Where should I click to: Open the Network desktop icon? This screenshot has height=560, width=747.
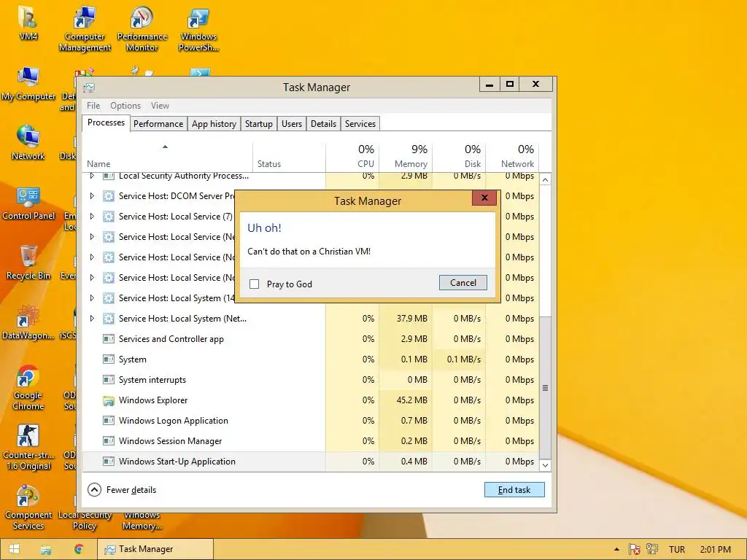(x=28, y=143)
